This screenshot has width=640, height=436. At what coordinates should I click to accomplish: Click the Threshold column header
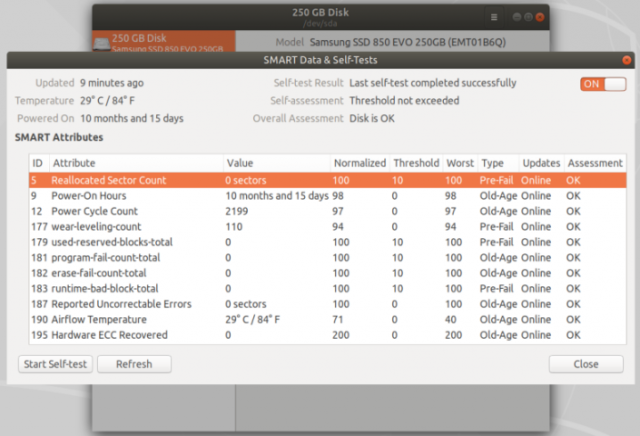tap(415, 163)
